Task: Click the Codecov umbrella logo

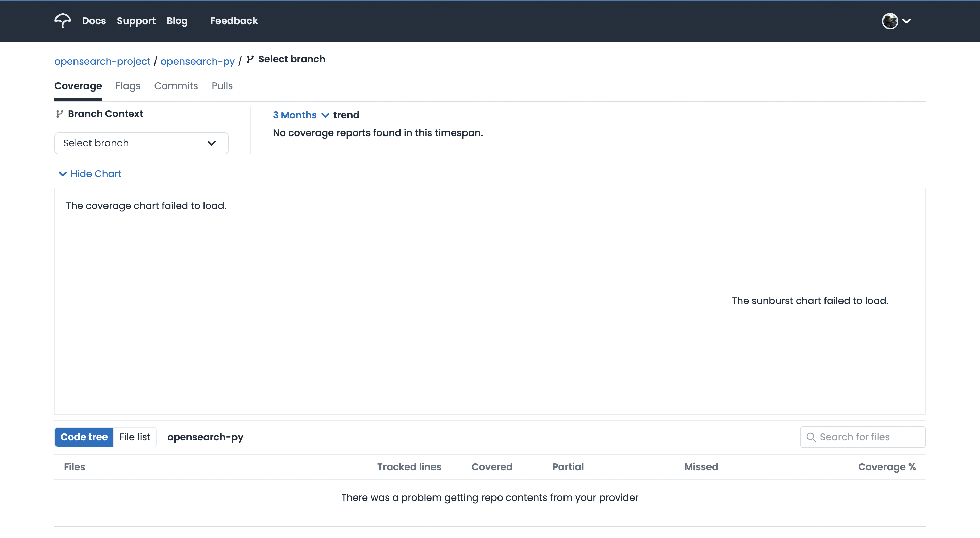Action: click(63, 21)
